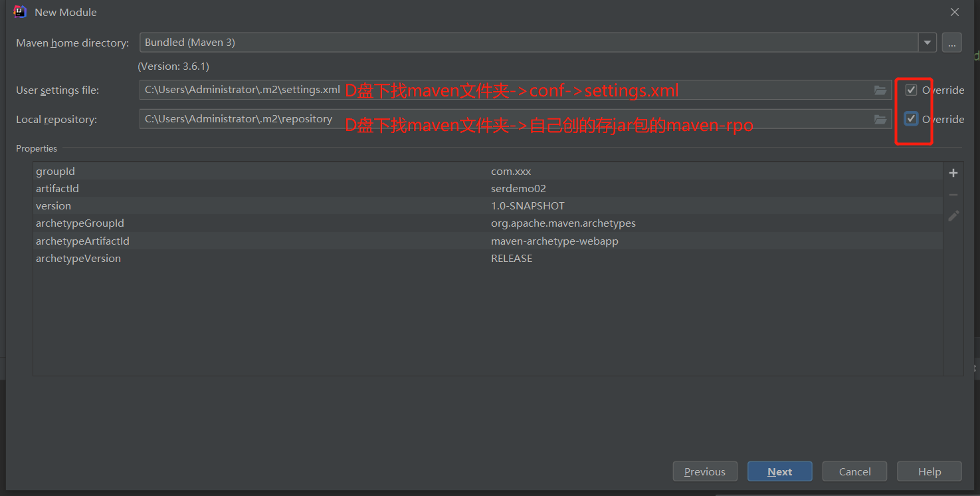The image size is (980, 496).
Task: Select the archetypeGroupId property row
Action: click(x=488, y=223)
